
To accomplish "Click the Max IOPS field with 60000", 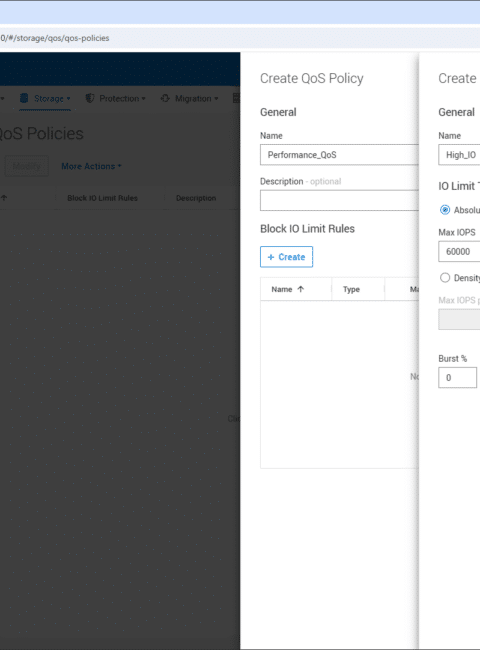I will click(459, 251).
